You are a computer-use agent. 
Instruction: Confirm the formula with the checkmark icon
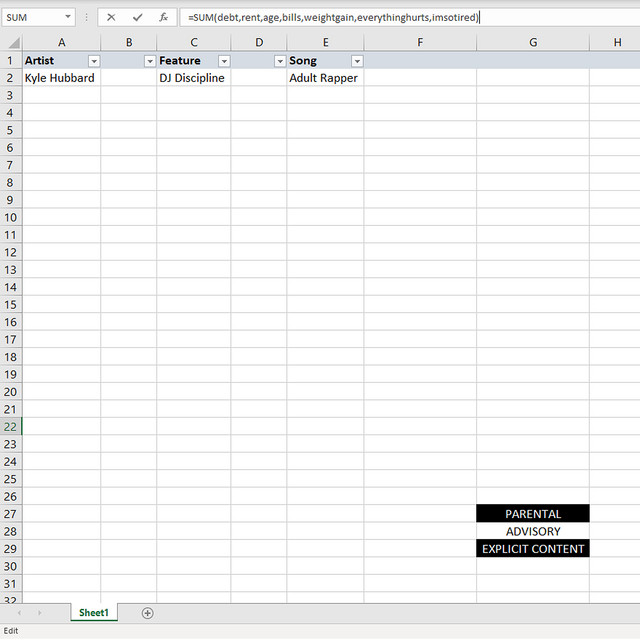pos(138,17)
